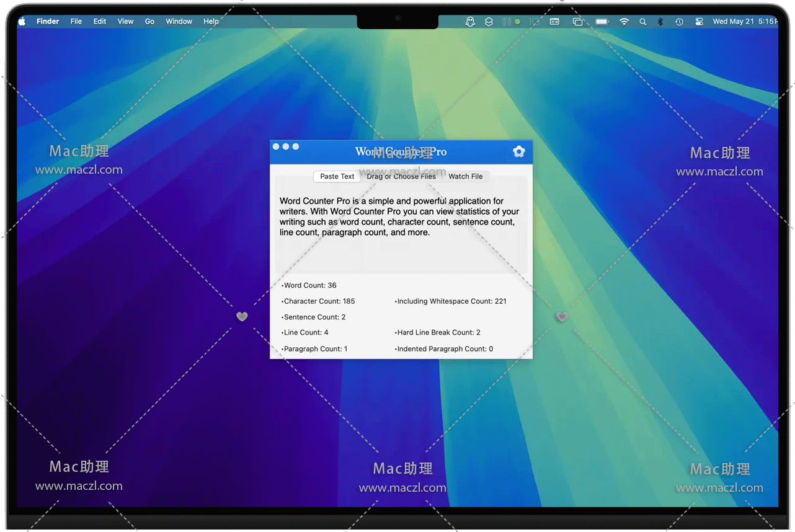Open Word Counter Pro settings gear
Viewport: 795px width, 532px height.
[x=519, y=152]
